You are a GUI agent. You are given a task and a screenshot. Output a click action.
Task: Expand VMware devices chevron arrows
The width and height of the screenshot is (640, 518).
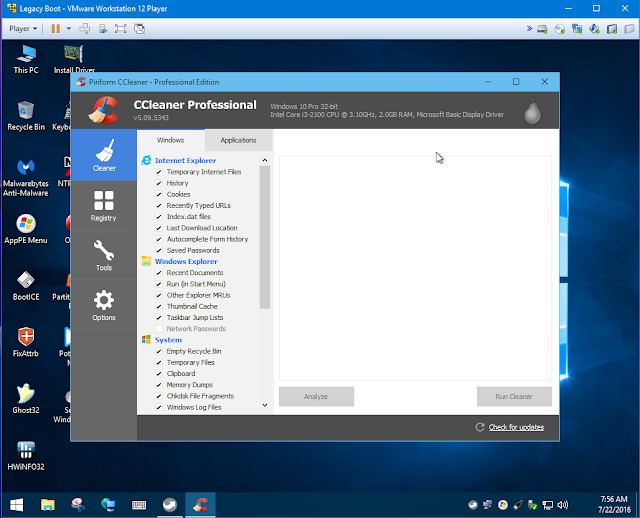click(529, 29)
